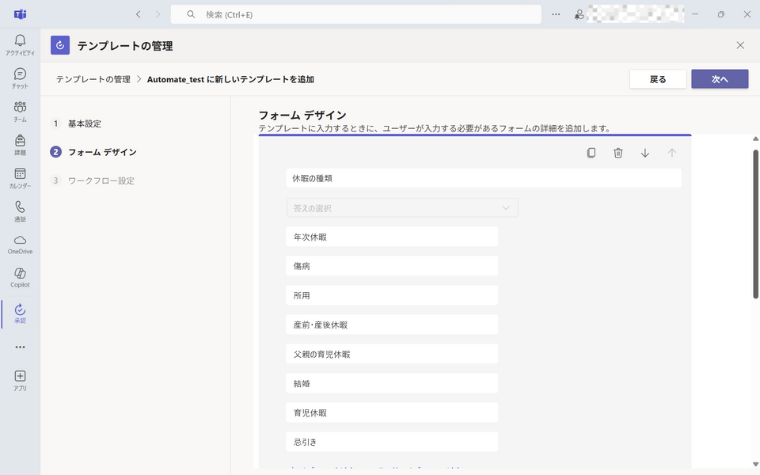Edit the 結婚 option field

coord(392,383)
